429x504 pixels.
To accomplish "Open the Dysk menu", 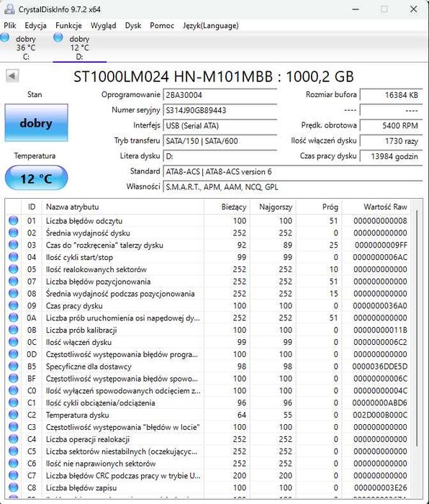I will tap(133, 25).
